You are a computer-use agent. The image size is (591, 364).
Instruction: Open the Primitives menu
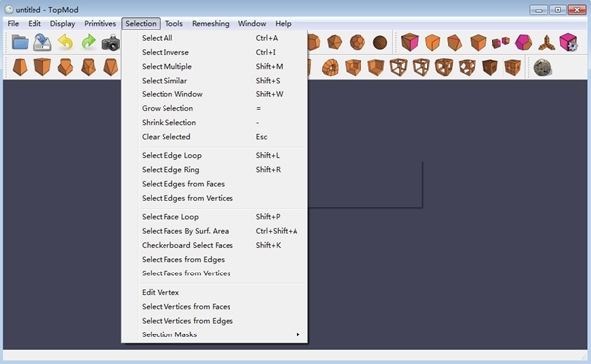tap(99, 24)
